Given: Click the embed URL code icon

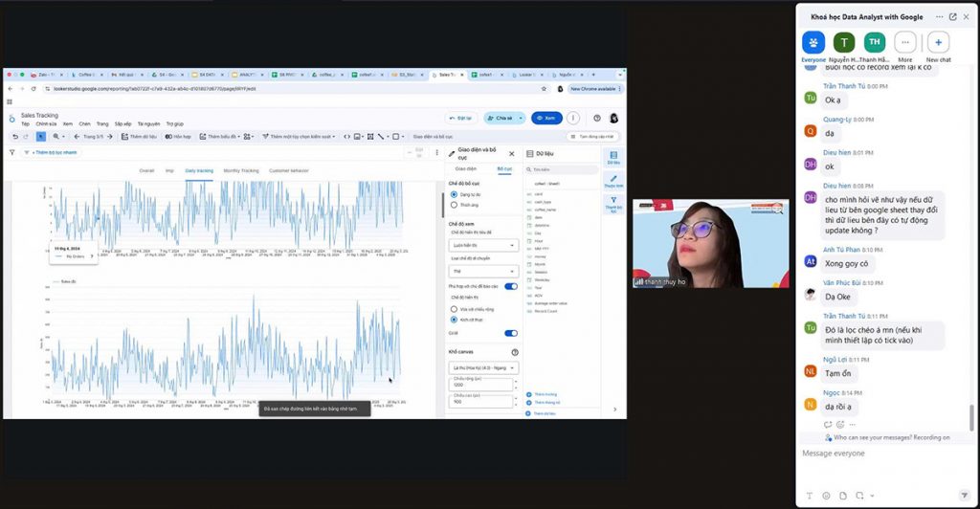Looking at the screenshot, I should (x=346, y=136).
